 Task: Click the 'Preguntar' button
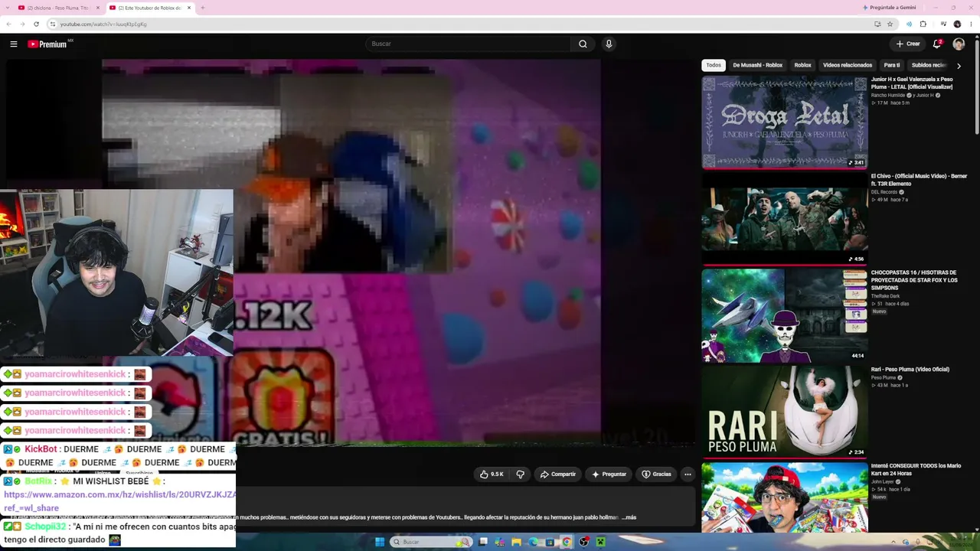(609, 474)
